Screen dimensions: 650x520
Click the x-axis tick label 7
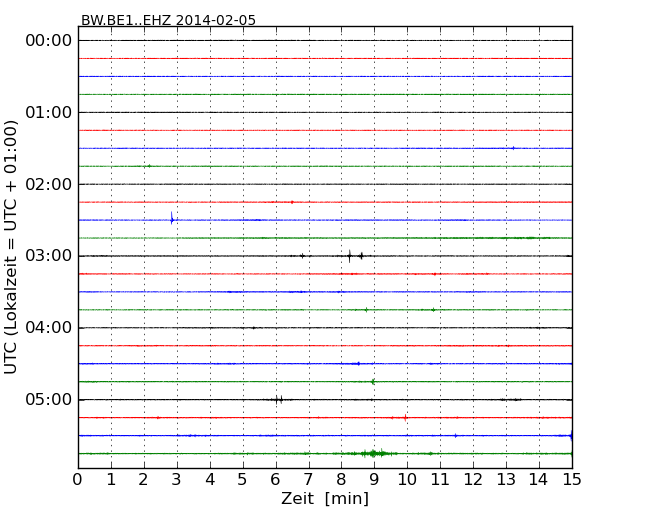click(308, 480)
